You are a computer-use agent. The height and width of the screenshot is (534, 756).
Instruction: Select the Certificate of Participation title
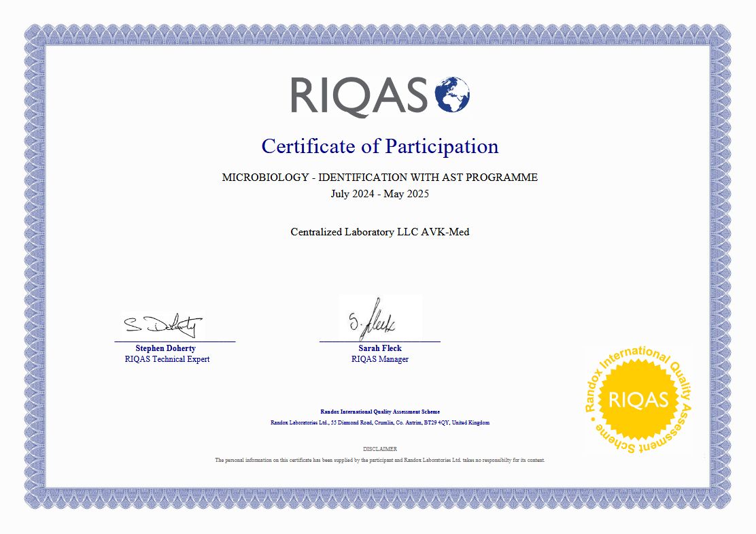tap(379, 146)
